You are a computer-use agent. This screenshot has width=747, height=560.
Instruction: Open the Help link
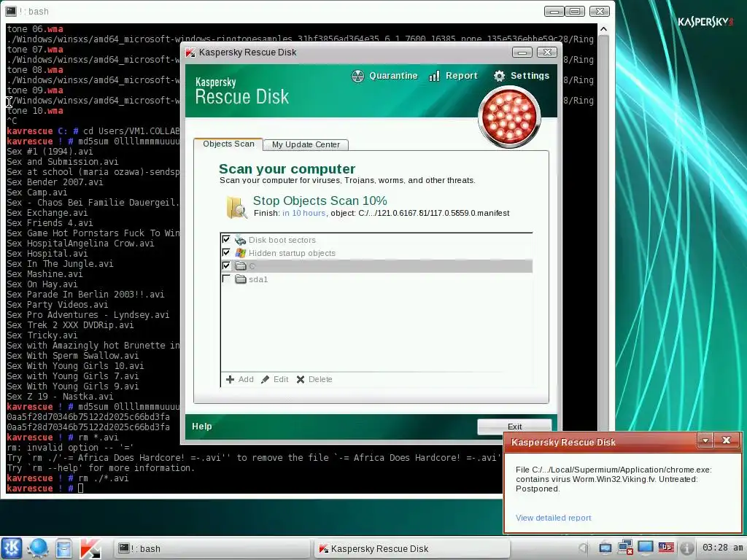pyautogui.click(x=202, y=427)
